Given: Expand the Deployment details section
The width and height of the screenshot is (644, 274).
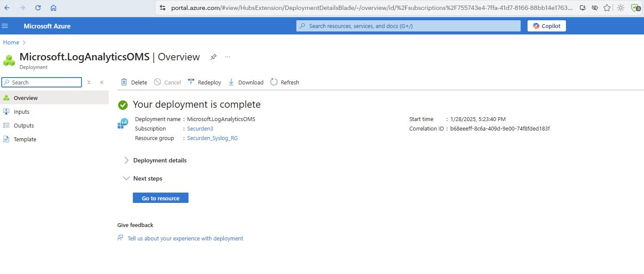Looking at the screenshot, I should 155,160.
